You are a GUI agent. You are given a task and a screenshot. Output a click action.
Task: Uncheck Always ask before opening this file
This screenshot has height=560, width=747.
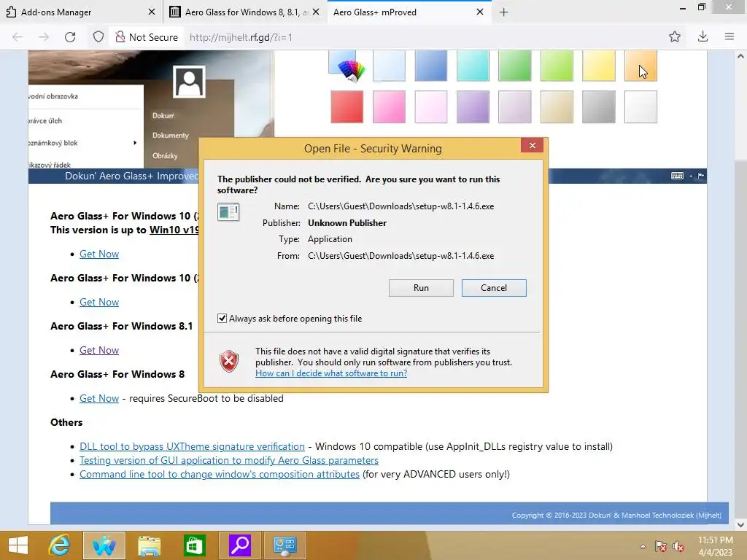pos(222,318)
